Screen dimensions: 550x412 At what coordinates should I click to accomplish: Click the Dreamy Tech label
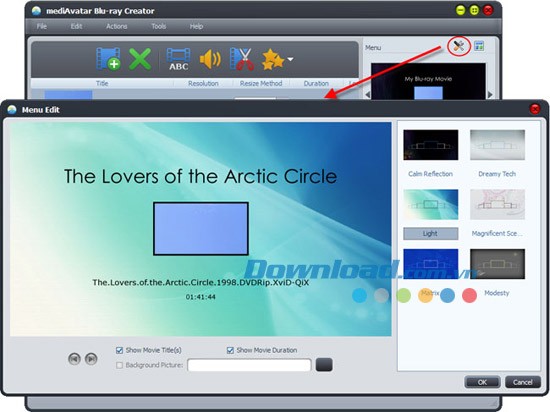[x=497, y=174]
